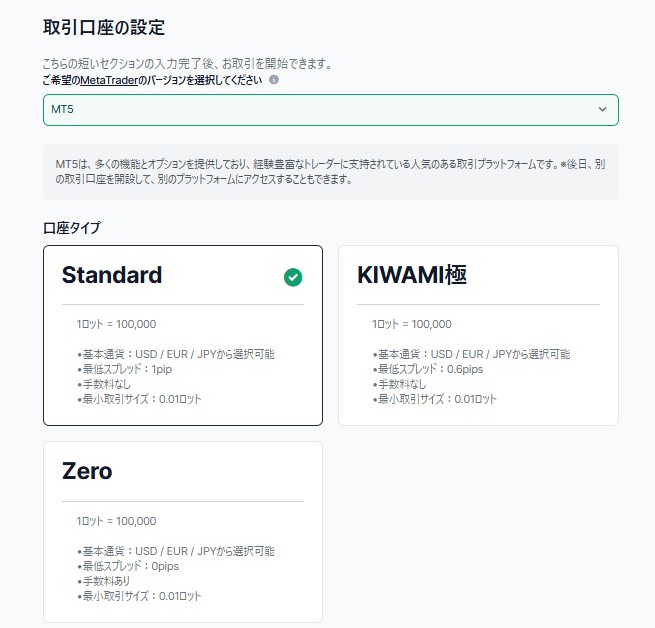Screen dimensions: 655x628
Task: Open the MetaTrader underlined link
Action: [x=109, y=80]
